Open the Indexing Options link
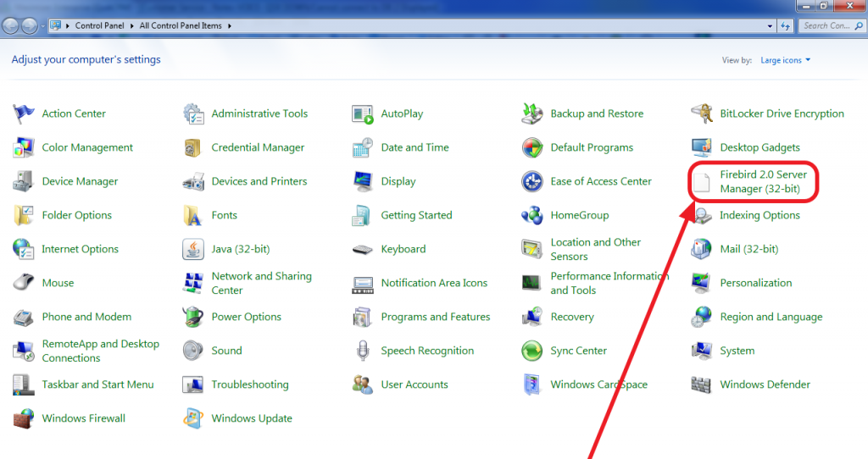This screenshot has height=459, width=868. [x=759, y=215]
